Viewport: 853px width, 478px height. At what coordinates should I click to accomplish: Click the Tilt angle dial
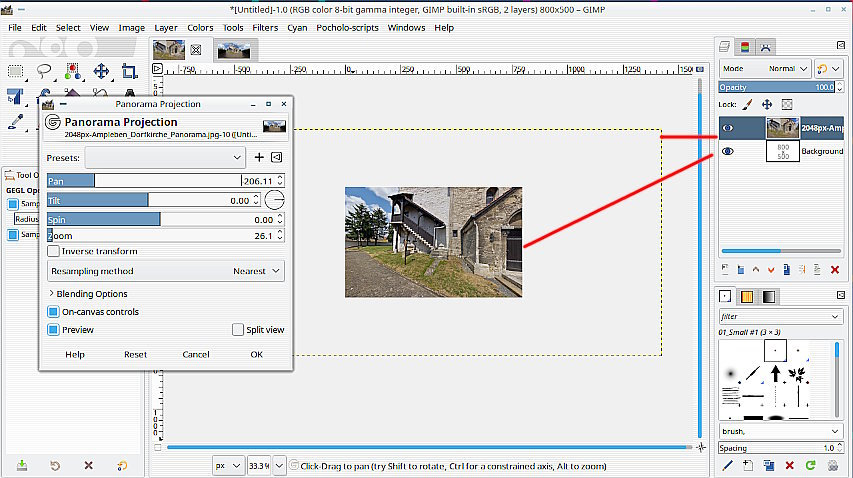[274, 200]
